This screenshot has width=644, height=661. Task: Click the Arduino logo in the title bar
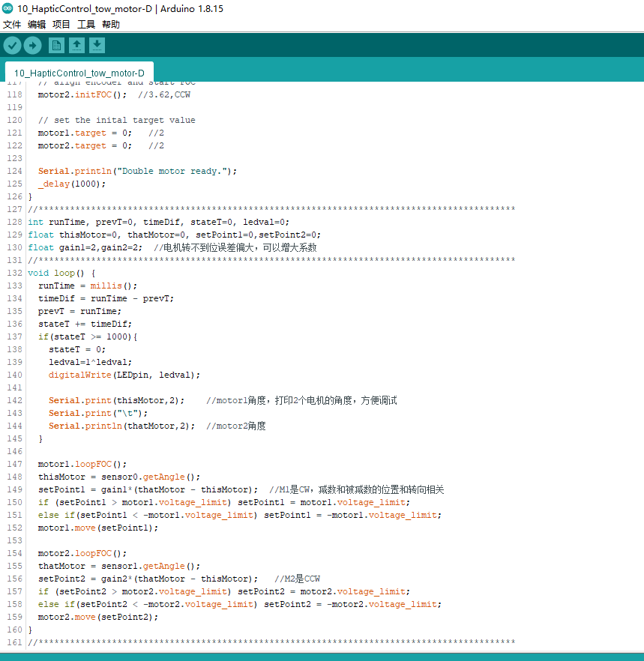tap(7, 8)
